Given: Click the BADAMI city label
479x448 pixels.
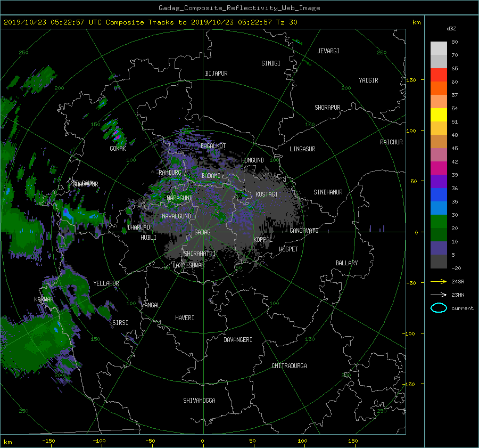Looking at the screenshot, I should point(211,176).
